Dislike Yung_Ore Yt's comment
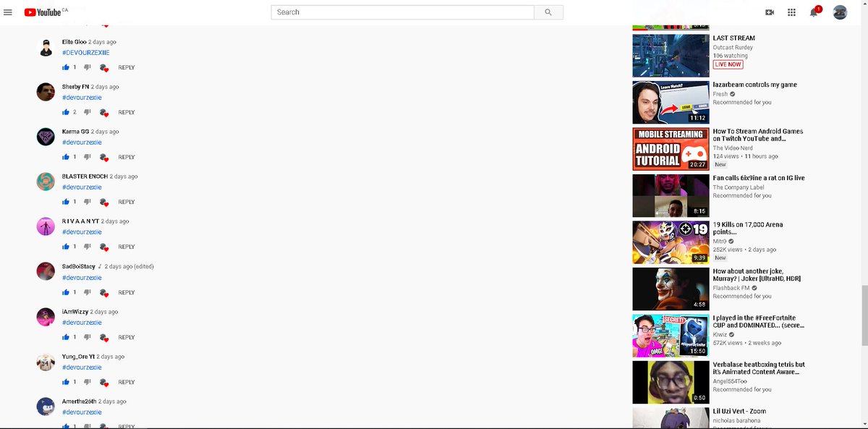 (87, 382)
